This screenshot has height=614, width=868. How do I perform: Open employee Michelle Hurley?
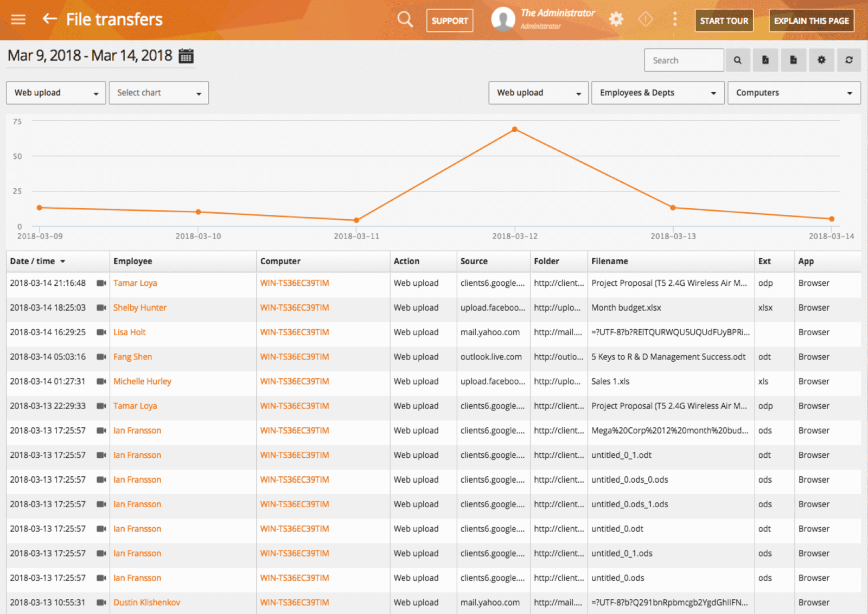point(142,381)
